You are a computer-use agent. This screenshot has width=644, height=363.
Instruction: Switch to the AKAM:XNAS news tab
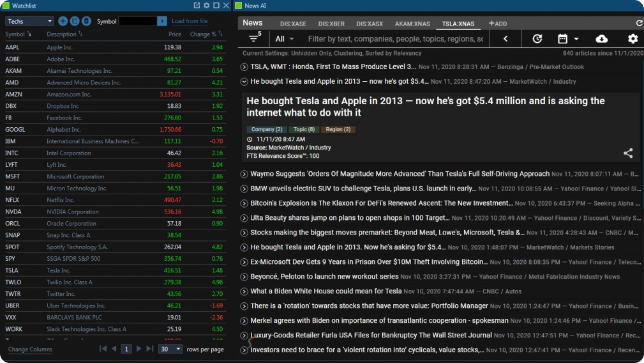point(412,24)
